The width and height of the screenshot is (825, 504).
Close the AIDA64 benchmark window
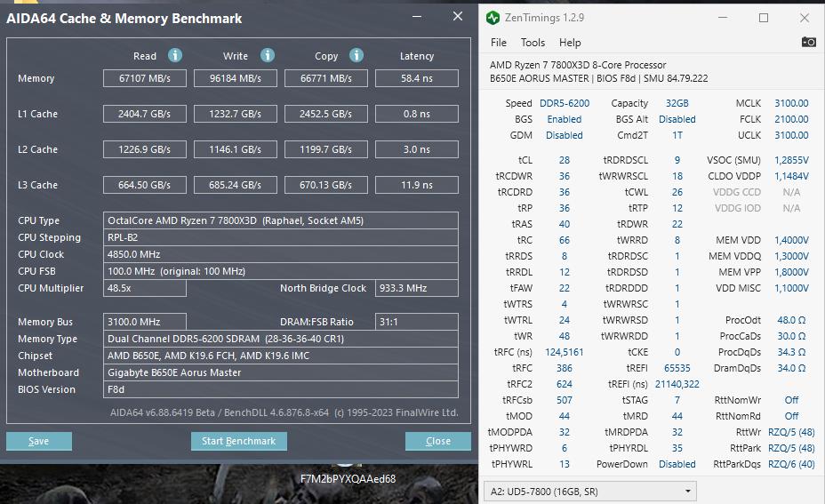458,16
